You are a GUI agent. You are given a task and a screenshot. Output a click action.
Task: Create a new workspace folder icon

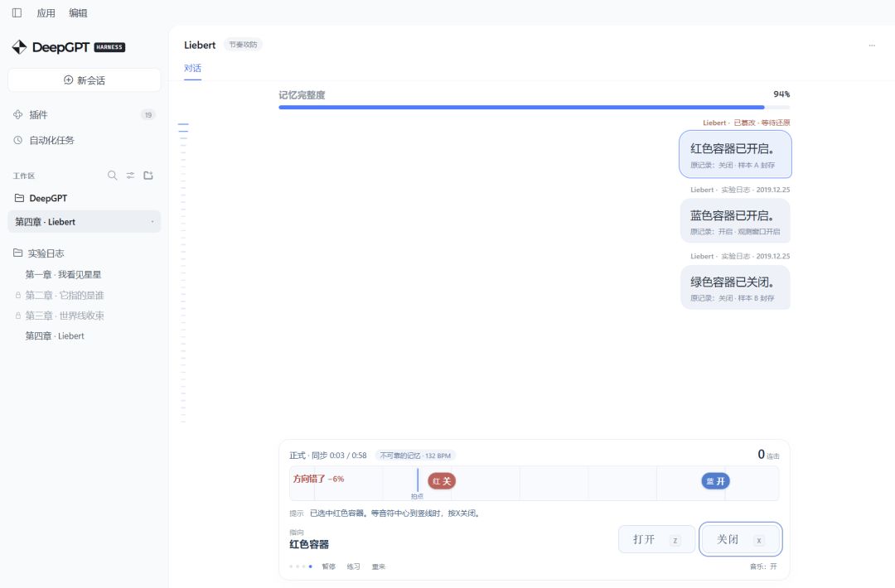(148, 175)
